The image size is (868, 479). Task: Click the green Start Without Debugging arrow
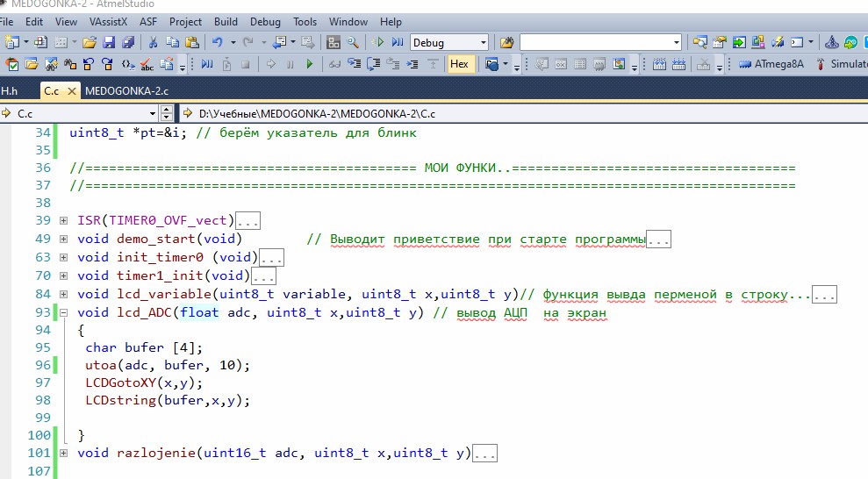[379, 42]
